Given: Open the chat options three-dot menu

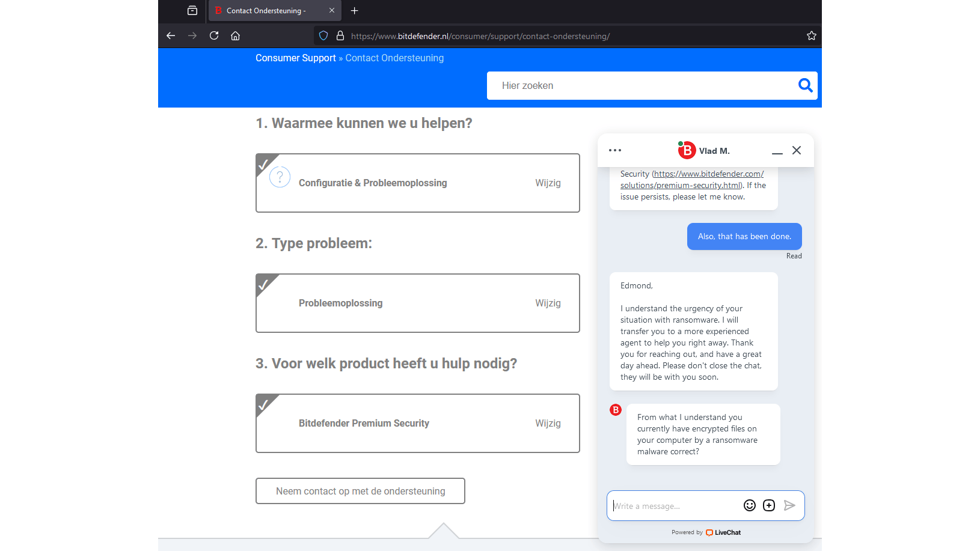Looking at the screenshot, I should pos(615,150).
